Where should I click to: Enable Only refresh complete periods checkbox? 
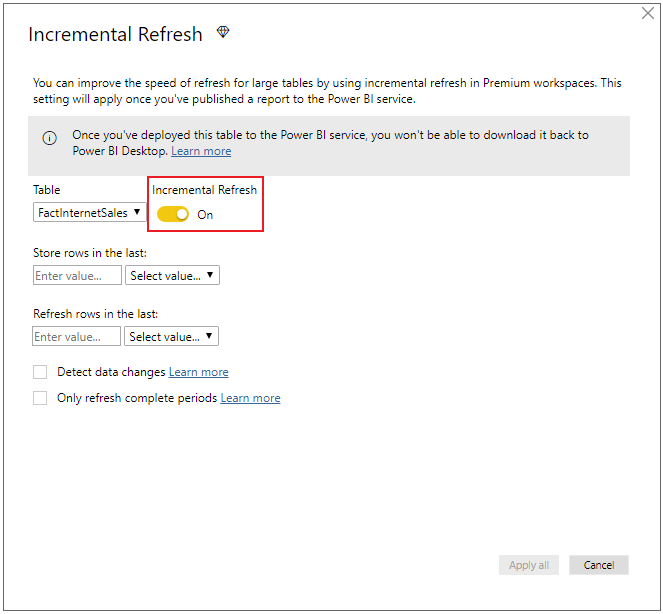(x=40, y=398)
